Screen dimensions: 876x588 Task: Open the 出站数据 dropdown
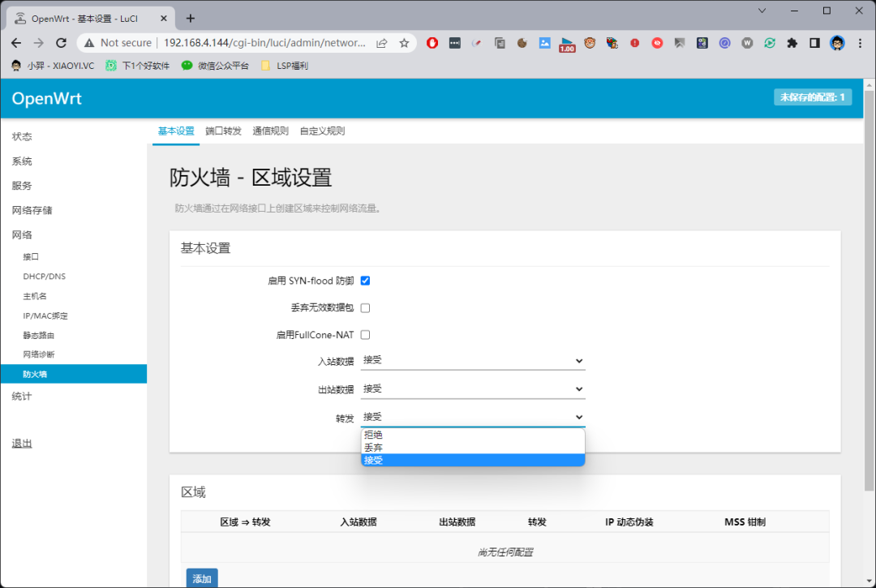pos(473,389)
